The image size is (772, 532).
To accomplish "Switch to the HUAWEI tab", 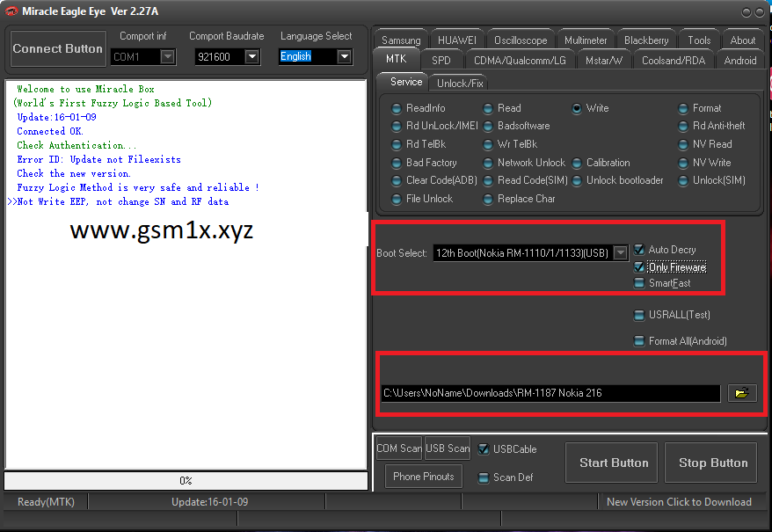I will [x=457, y=40].
